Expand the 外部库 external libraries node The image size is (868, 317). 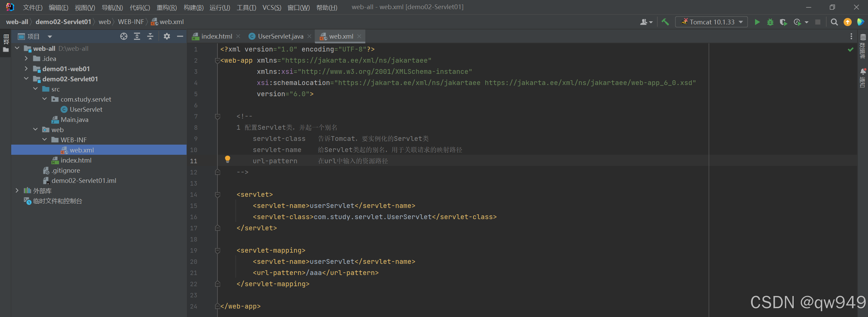[x=17, y=191]
